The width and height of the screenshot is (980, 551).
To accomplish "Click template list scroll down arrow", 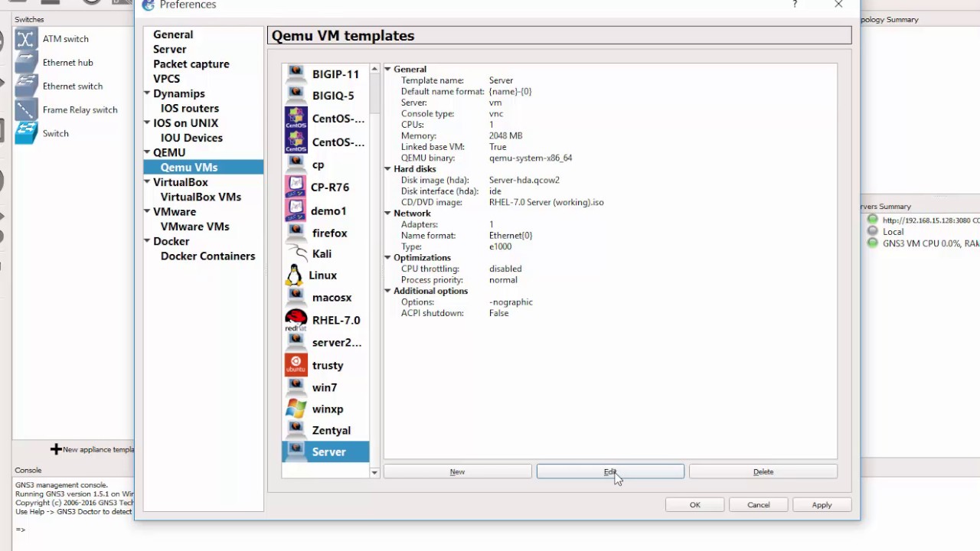I will click(374, 473).
